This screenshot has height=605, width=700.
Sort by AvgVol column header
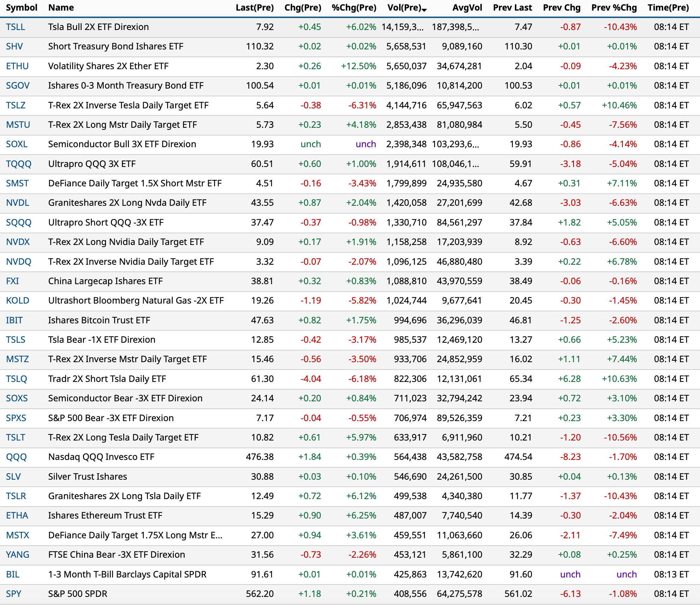pos(467,8)
